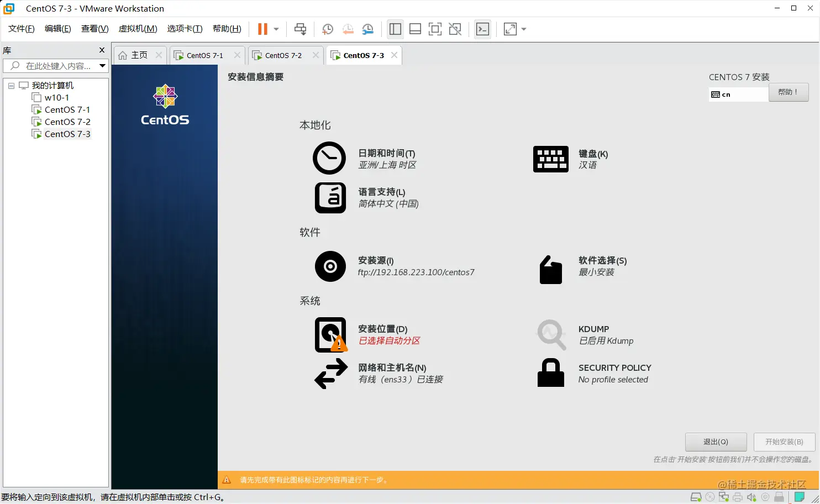Viewport: 820px width, 504px height.
Task: Click the network adapter status bar icon
Action: pyautogui.click(x=724, y=497)
